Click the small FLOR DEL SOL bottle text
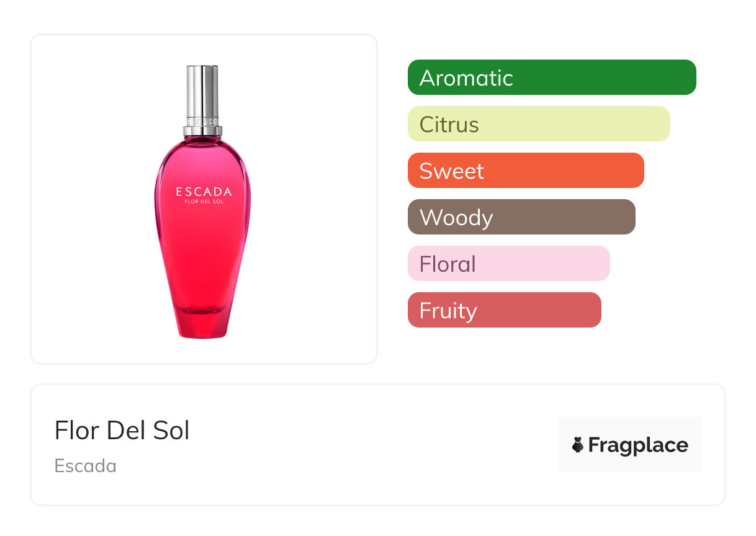The width and height of the screenshot is (756, 536). pyautogui.click(x=204, y=202)
